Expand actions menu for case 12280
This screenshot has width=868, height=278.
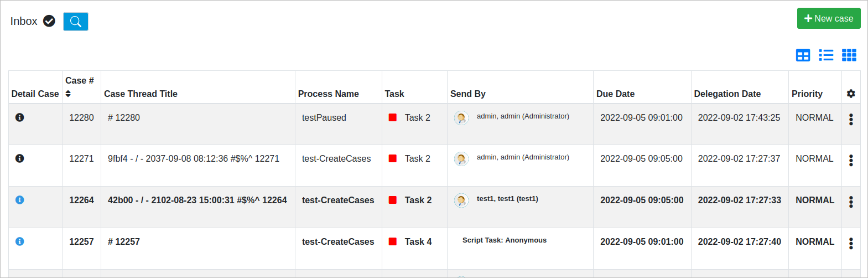(x=851, y=119)
